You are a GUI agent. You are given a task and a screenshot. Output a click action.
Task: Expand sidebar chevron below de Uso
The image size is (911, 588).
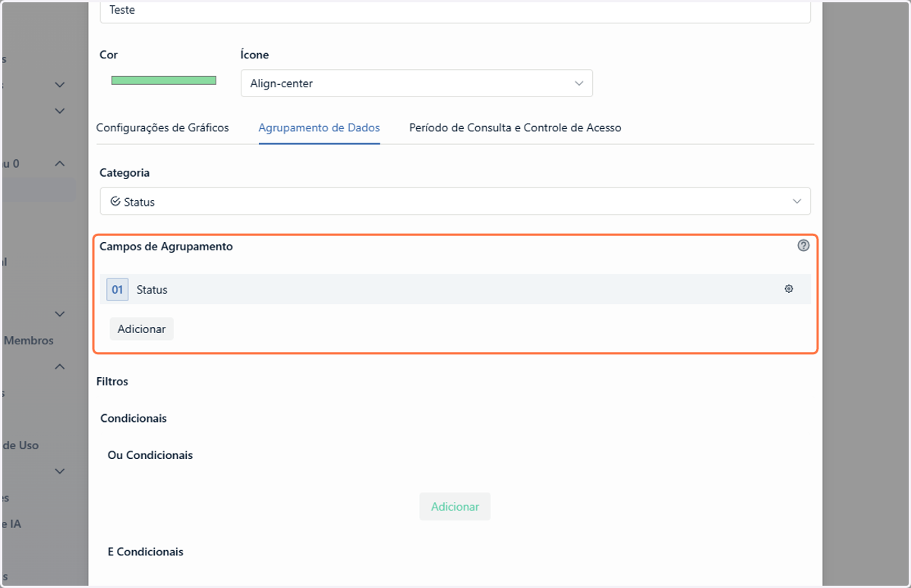(x=60, y=471)
